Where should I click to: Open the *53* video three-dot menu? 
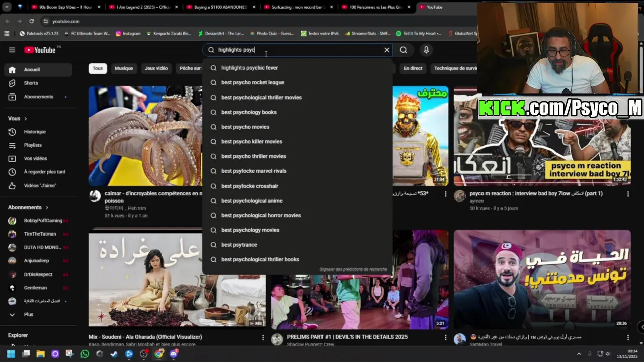tap(445, 194)
